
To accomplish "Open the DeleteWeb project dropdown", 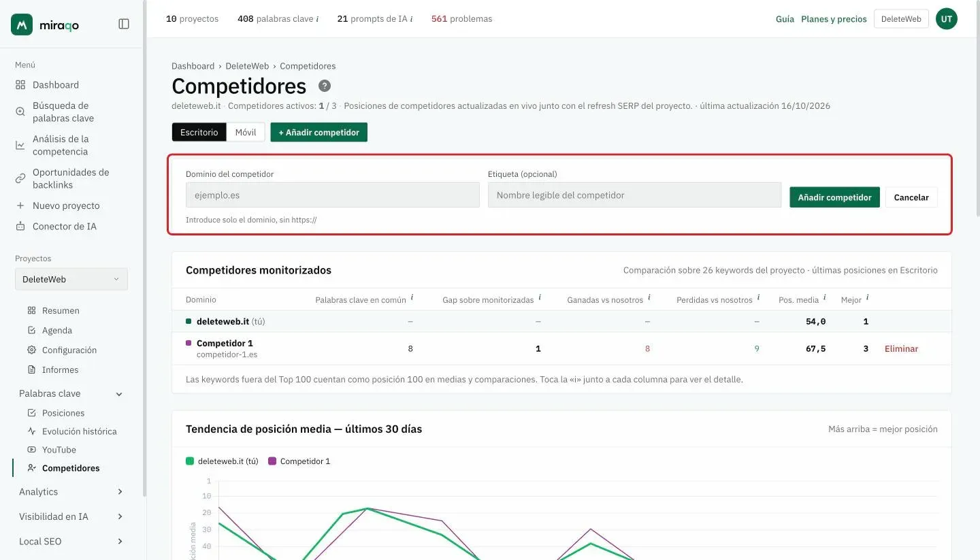I will (71, 279).
